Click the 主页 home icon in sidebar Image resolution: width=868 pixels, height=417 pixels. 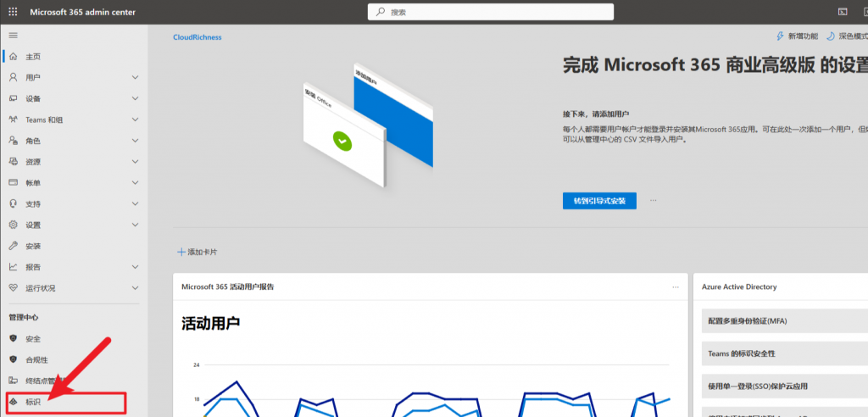point(13,57)
